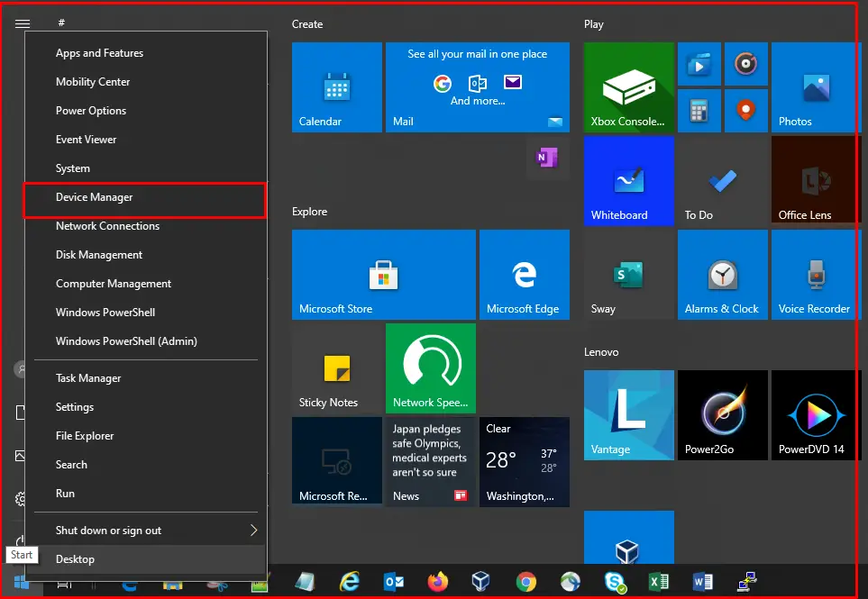Click the Windows Start button
This screenshot has width=868, height=599.
pyautogui.click(x=21, y=583)
